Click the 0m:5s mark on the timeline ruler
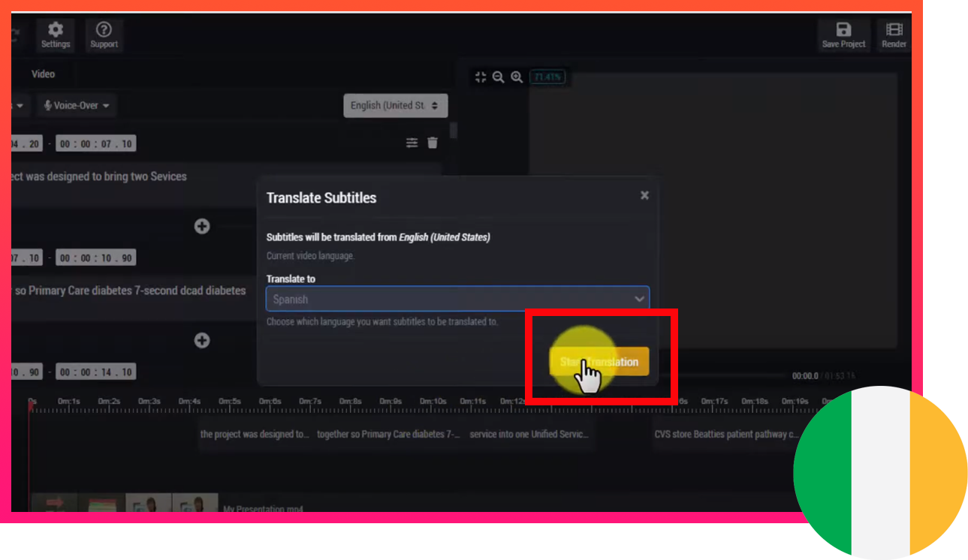The height and width of the screenshot is (560, 968). (229, 402)
